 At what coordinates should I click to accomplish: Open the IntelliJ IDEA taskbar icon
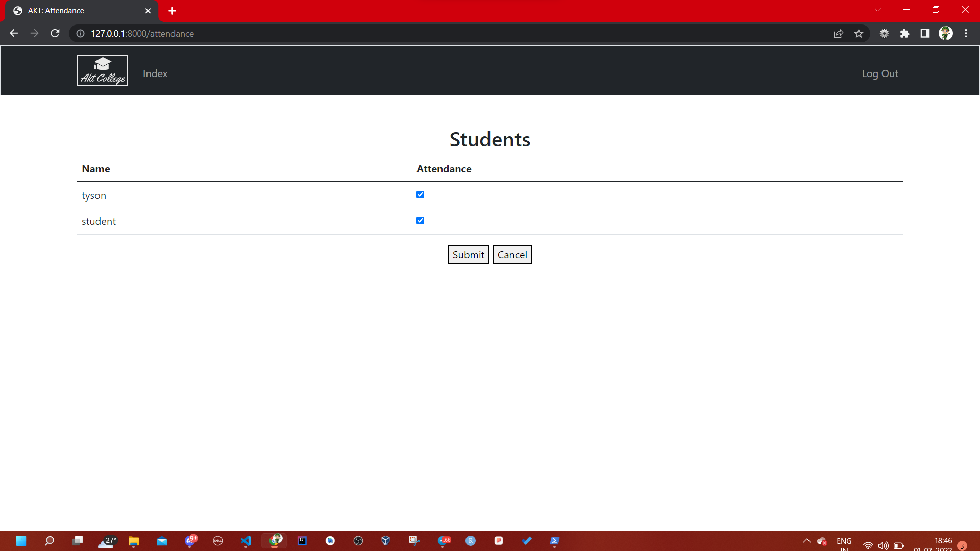[302, 541]
